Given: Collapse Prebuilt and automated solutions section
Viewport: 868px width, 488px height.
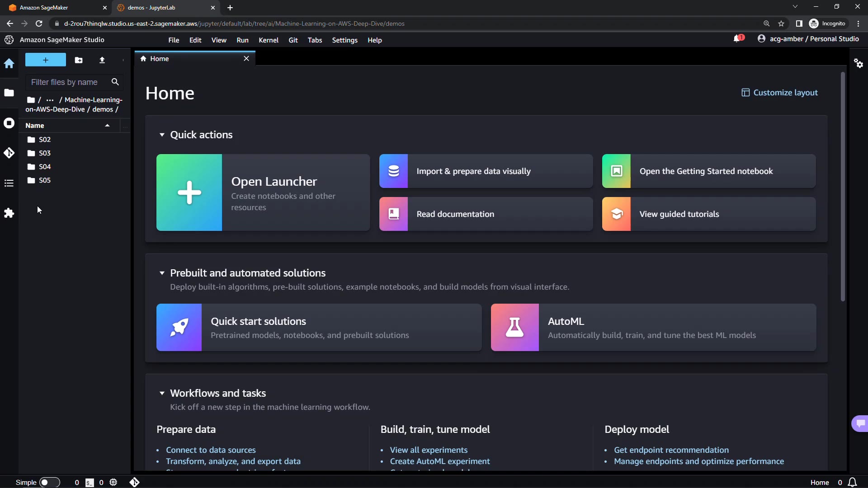Looking at the screenshot, I should coord(162,273).
